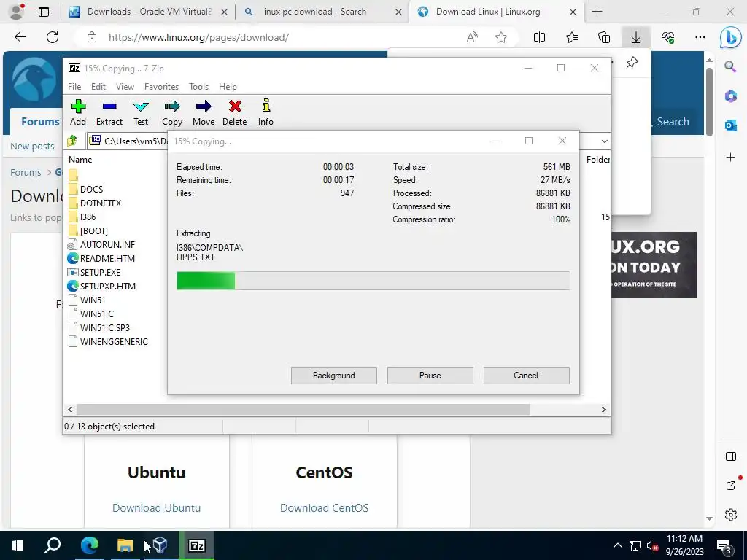Click the Delete toolbar icon
The height and width of the screenshot is (560, 747).
[235, 112]
